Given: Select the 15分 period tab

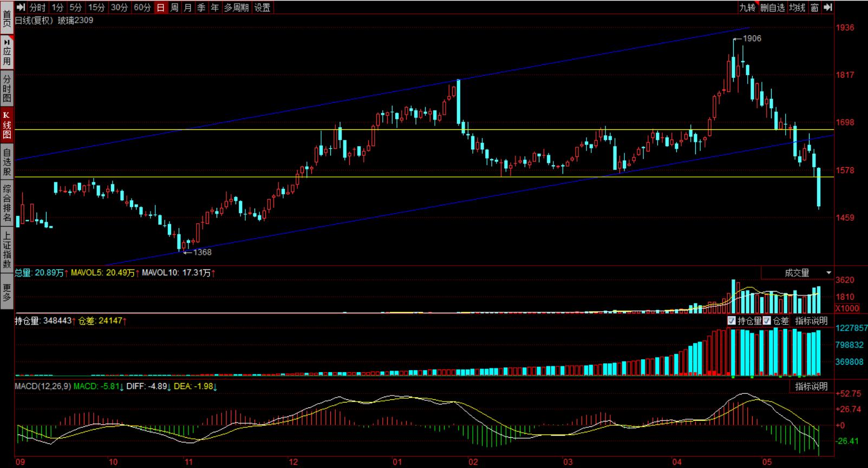Looking at the screenshot, I should pos(96,8).
